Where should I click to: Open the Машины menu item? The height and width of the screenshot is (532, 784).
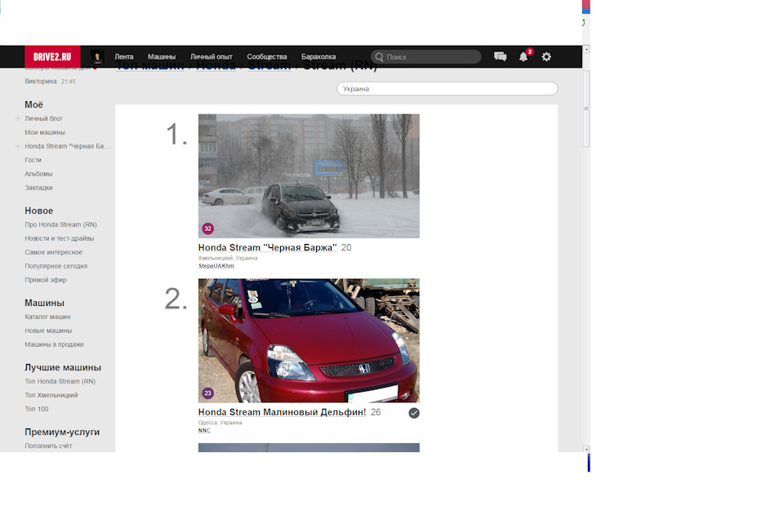pos(162,57)
